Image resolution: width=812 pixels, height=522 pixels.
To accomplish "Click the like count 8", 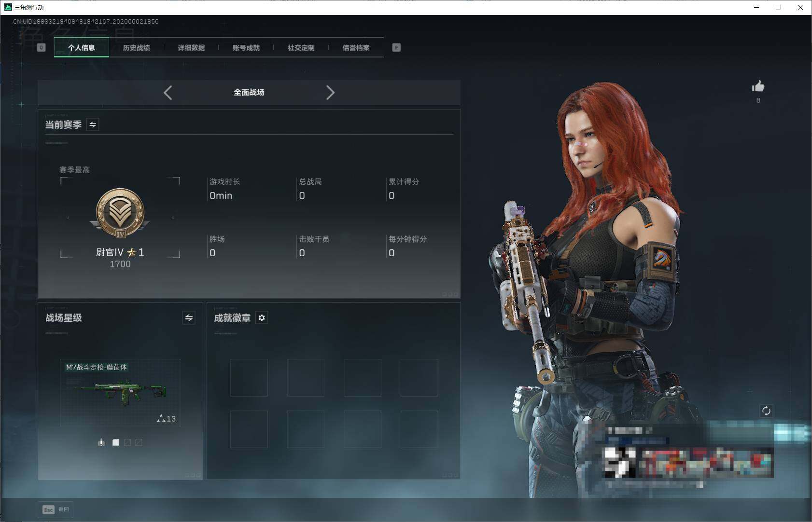I will tap(758, 100).
